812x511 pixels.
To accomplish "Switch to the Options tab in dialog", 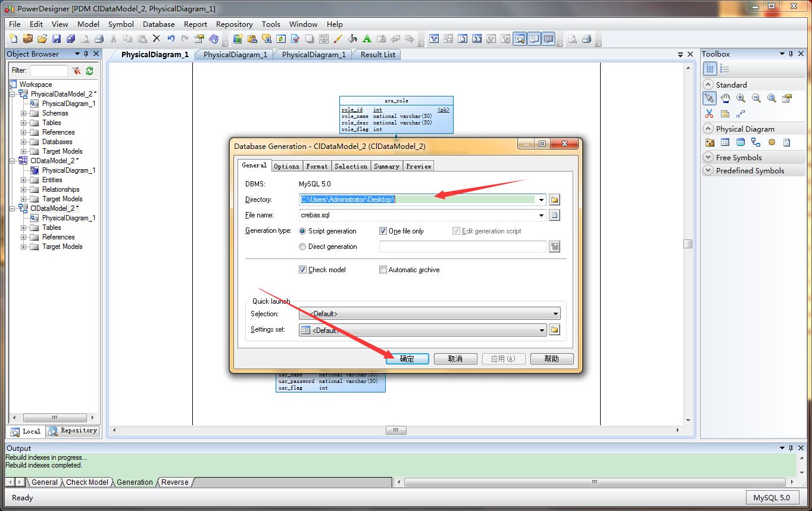I will point(286,166).
